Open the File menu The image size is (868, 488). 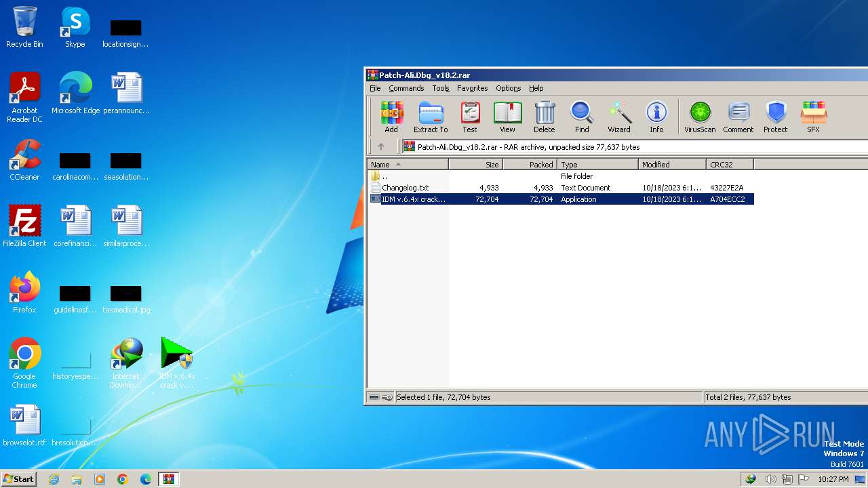(x=375, y=88)
